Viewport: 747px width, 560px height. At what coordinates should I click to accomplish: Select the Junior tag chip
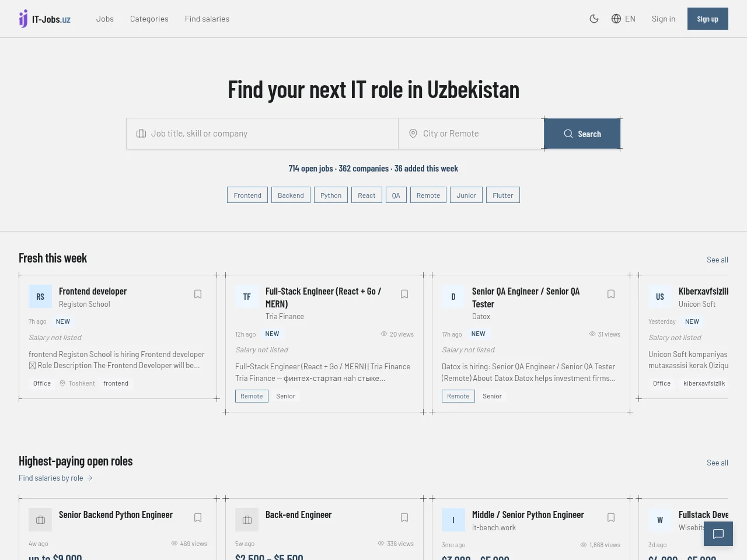pyautogui.click(x=466, y=195)
